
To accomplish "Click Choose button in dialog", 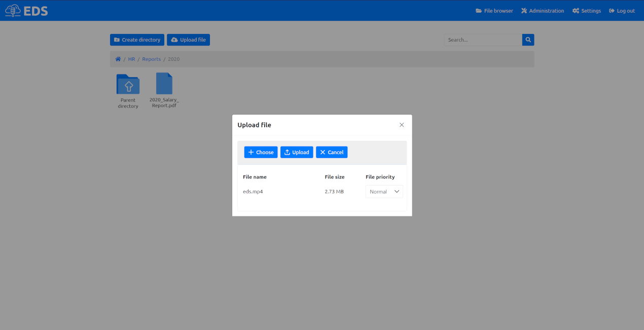I will 261,152.
